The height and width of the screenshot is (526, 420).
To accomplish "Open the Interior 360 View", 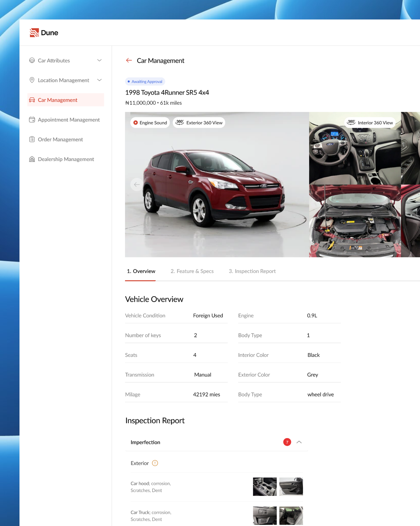I will 370,122.
